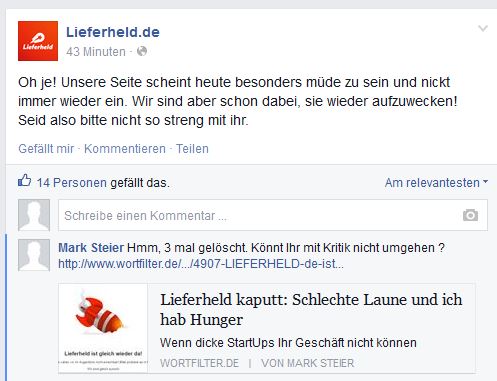Open the Lieferheld.de page name link
The image size is (497, 381).
pos(113,32)
